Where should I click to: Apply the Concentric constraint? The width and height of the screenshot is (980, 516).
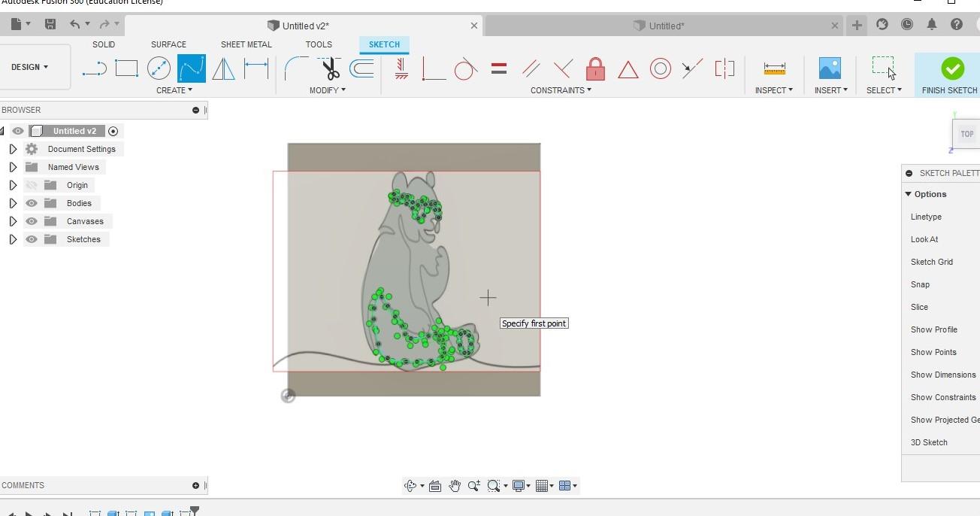click(660, 69)
